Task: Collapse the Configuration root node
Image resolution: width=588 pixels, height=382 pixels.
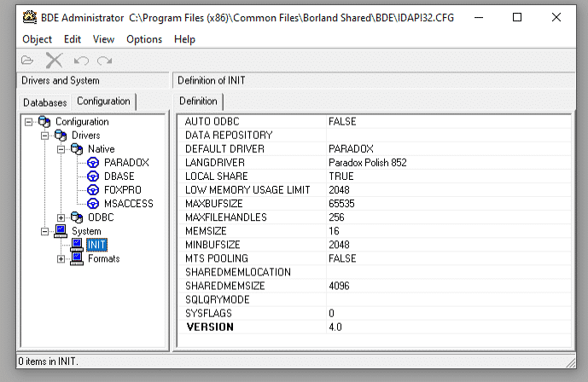Action: [x=28, y=122]
